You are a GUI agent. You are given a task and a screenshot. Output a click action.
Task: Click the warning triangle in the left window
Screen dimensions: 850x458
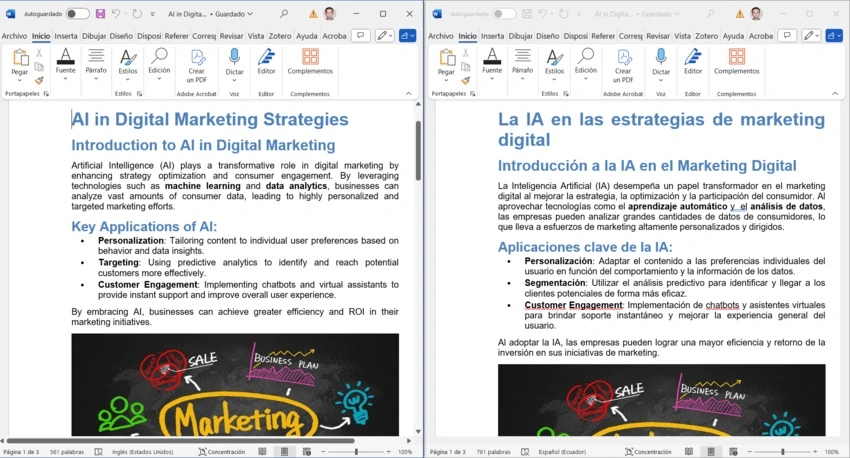pos(313,14)
